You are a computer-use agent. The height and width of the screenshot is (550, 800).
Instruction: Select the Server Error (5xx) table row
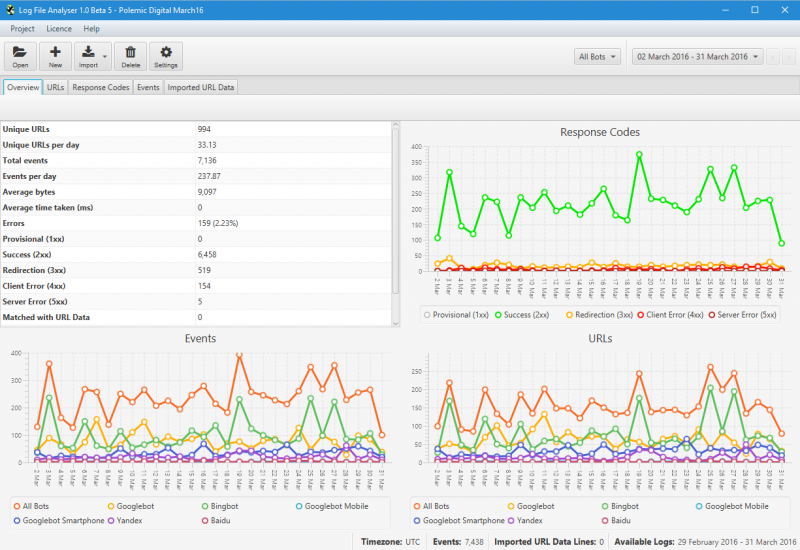point(196,302)
